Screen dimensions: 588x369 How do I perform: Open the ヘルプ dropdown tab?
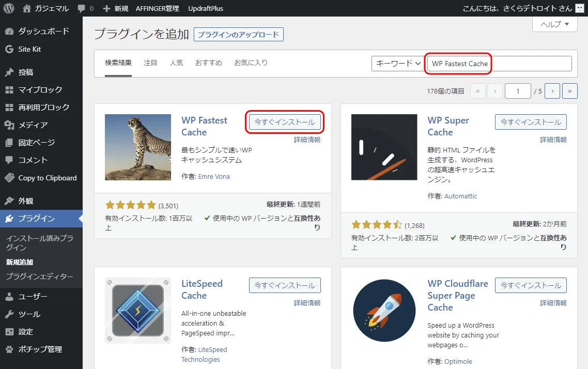coord(554,24)
